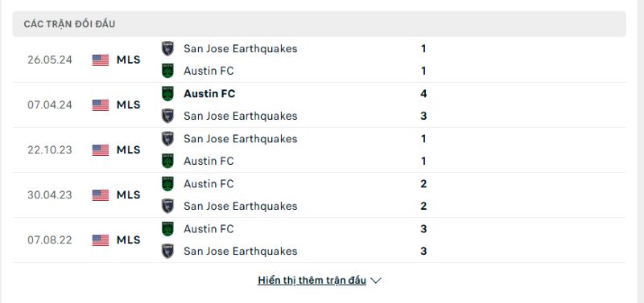644x303 pixels.
Task: Click the Austin FC crest in 07.08.22 match
Action: [x=167, y=229]
